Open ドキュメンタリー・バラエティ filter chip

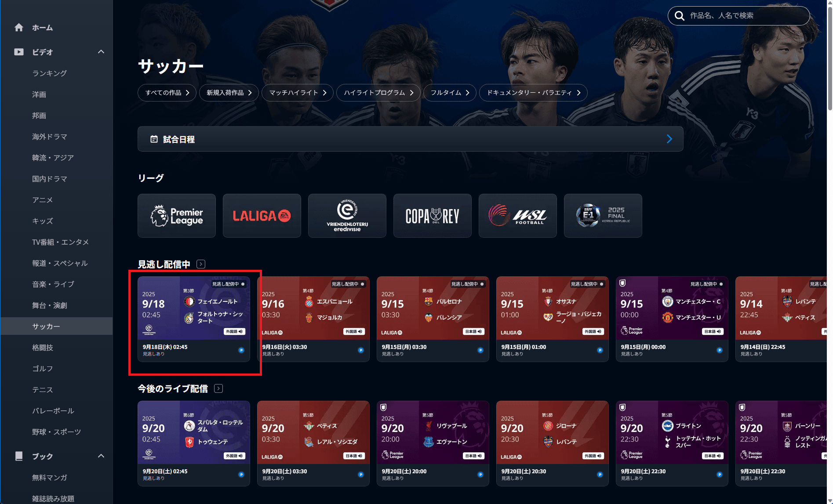(x=533, y=93)
